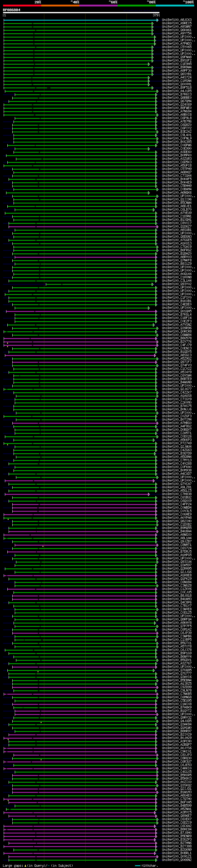This screenshot has width=197, height=868.
Task: Click hit UniRef100_Q2J677
Action: click(177, 389)
